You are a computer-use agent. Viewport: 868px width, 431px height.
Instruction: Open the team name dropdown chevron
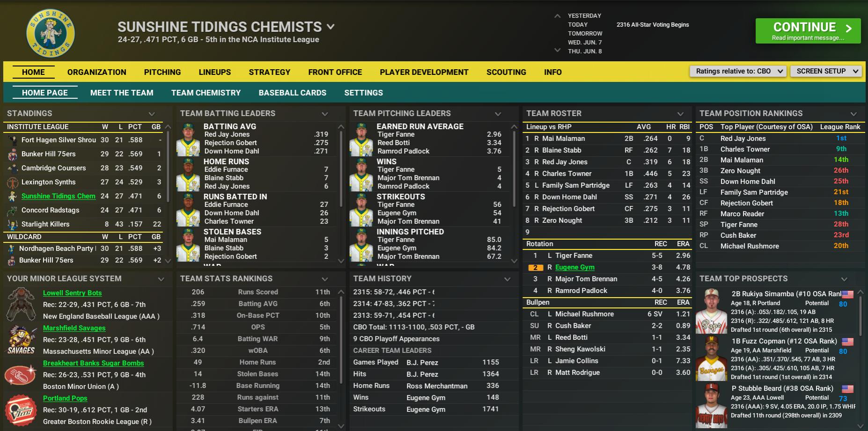331,27
